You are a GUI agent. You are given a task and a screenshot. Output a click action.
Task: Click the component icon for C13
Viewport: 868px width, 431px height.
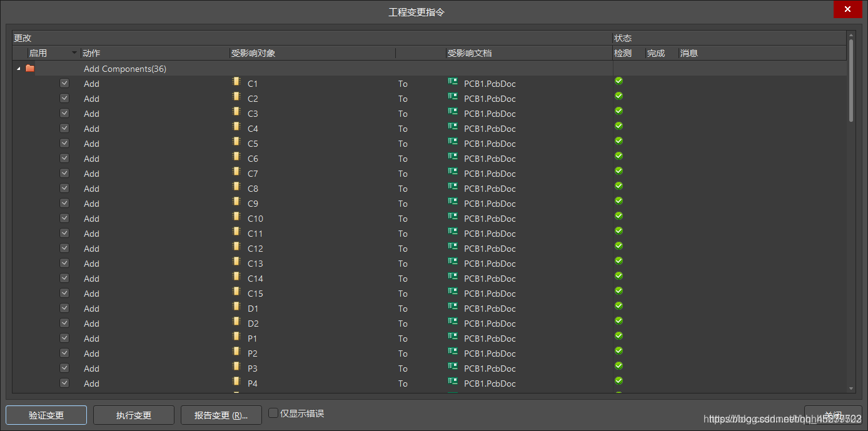[x=236, y=261]
